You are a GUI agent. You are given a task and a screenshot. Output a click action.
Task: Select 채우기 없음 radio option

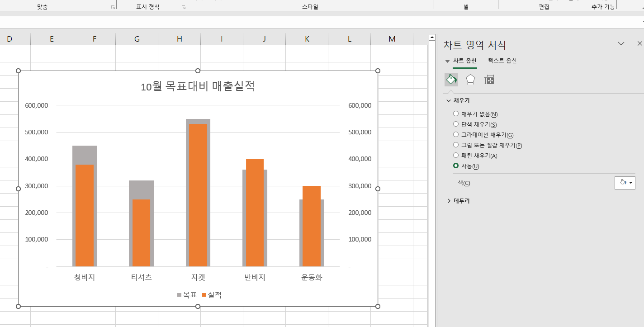click(x=456, y=114)
